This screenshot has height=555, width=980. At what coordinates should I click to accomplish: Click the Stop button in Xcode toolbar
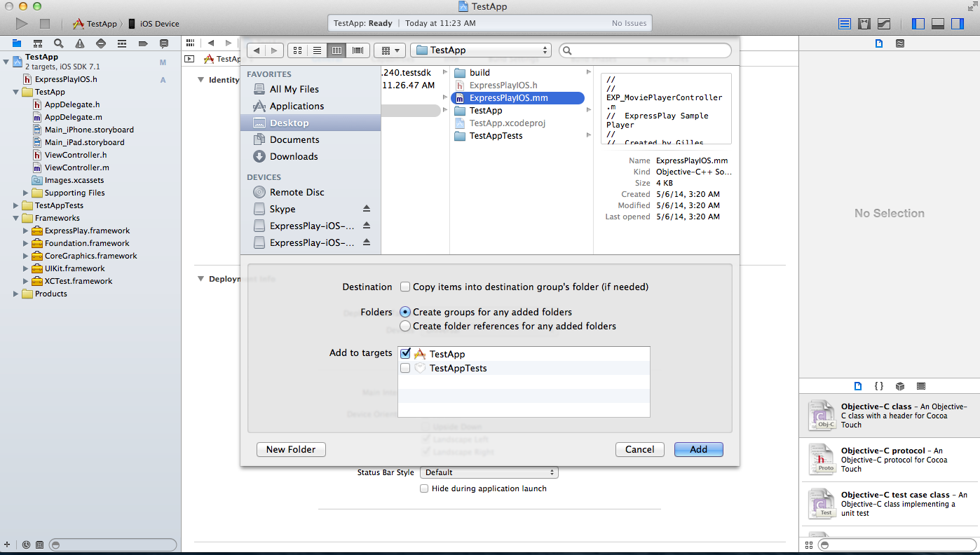(45, 24)
